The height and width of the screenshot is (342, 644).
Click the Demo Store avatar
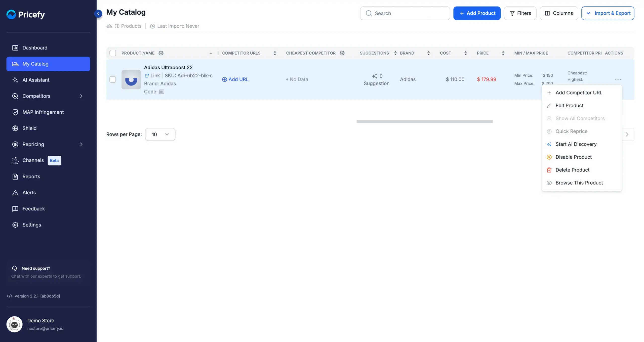(14, 324)
